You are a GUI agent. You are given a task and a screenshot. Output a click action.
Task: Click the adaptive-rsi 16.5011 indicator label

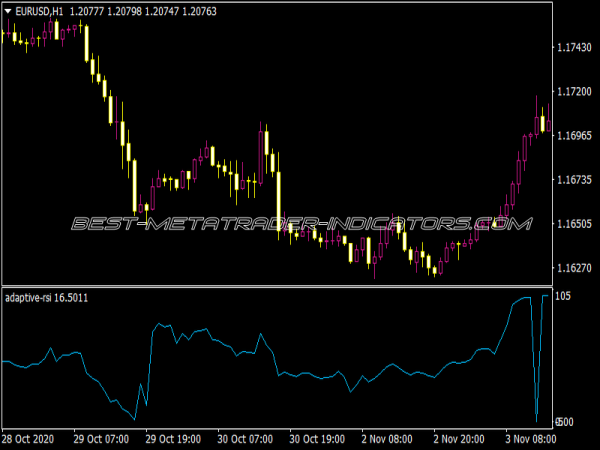(x=46, y=298)
